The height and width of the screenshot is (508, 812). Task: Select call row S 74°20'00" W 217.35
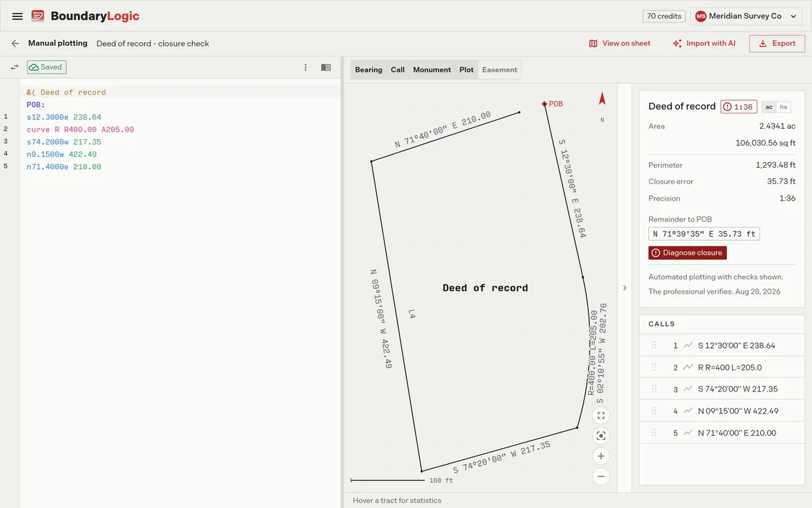[x=722, y=389]
